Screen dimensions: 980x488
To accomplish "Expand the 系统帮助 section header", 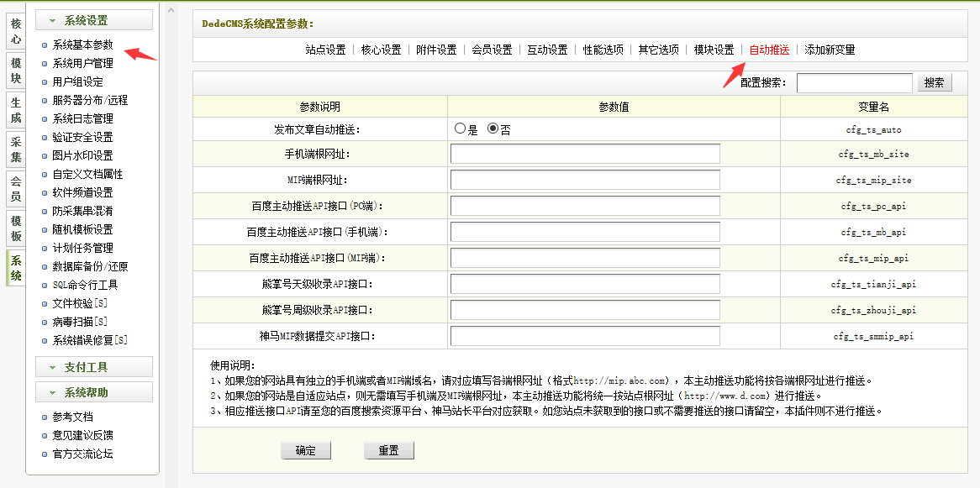I will (94, 392).
